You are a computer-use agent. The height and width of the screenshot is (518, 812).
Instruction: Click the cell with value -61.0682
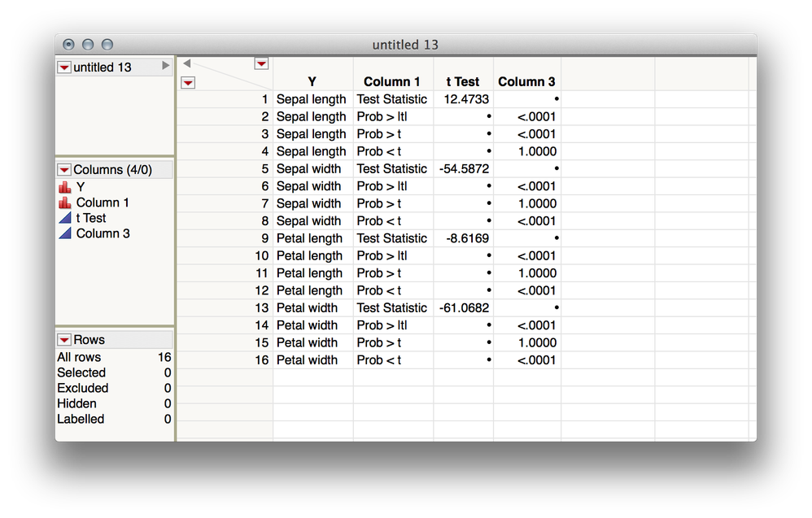pyautogui.click(x=464, y=308)
